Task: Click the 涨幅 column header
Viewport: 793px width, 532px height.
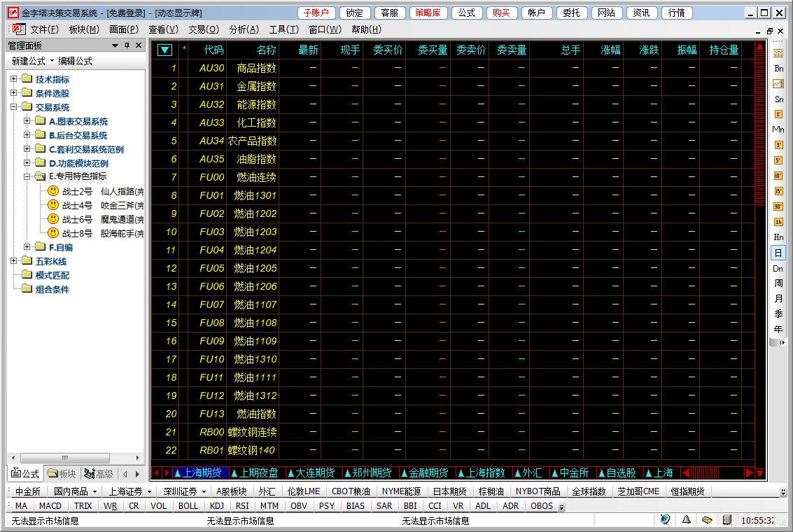Action: pos(610,50)
